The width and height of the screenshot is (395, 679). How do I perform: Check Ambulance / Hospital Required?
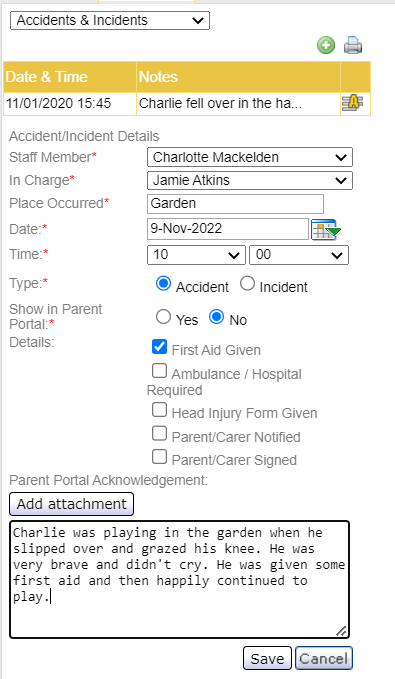(159, 371)
